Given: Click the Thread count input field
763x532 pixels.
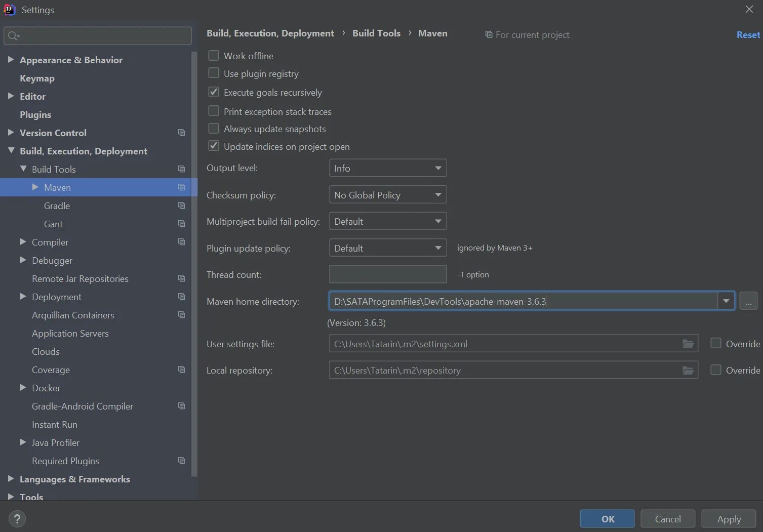Looking at the screenshot, I should (x=388, y=274).
